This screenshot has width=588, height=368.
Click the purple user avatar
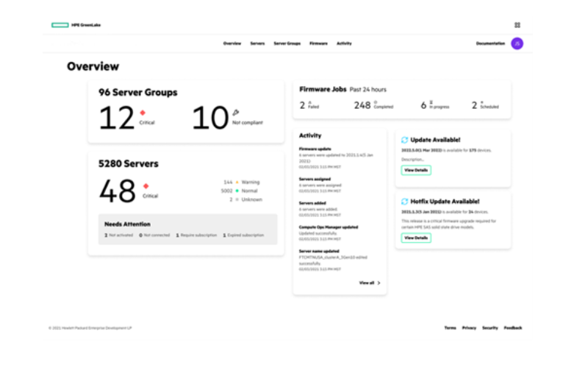coord(517,43)
